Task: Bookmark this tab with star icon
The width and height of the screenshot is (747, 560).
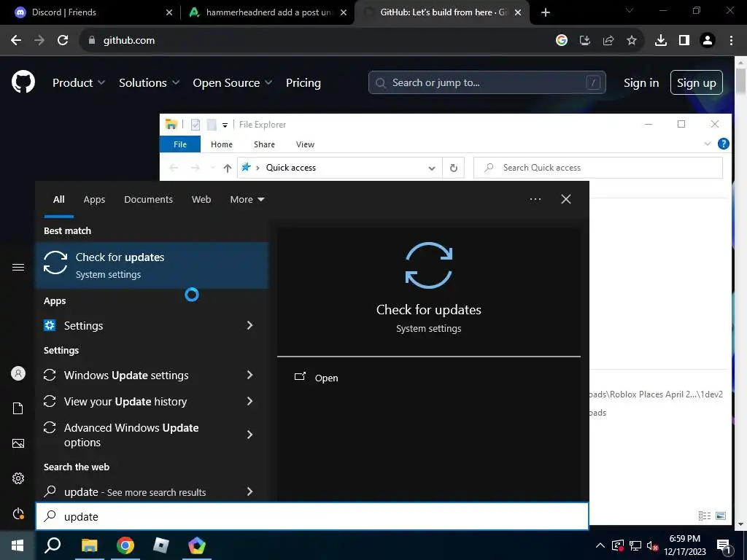Action: (x=632, y=41)
